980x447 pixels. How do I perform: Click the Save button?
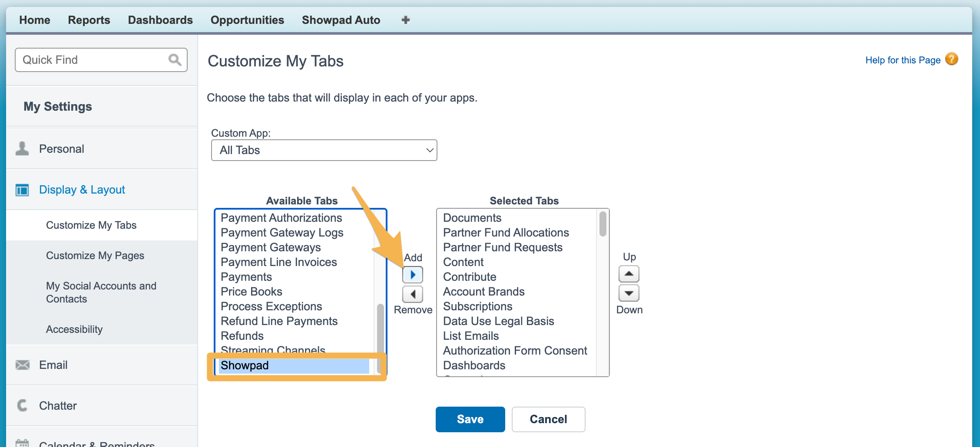click(470, 419)
